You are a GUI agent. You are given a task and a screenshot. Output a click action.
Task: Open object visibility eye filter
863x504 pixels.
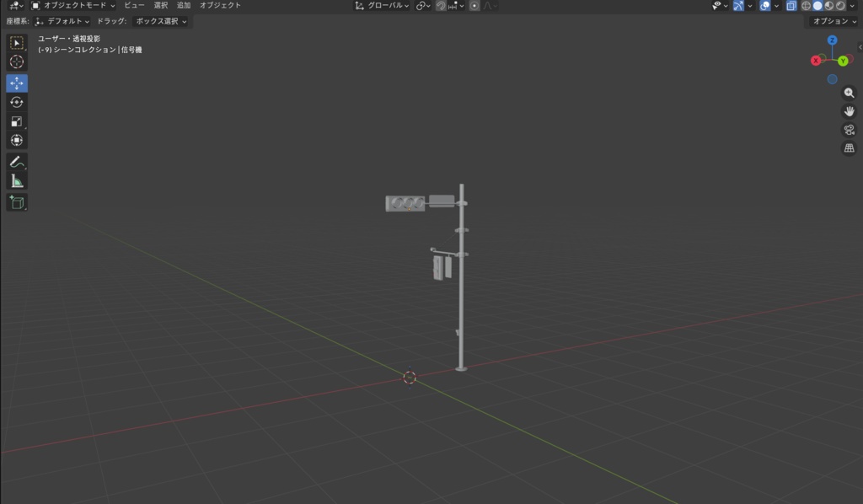pyautogui.click(x=720, y=6)
